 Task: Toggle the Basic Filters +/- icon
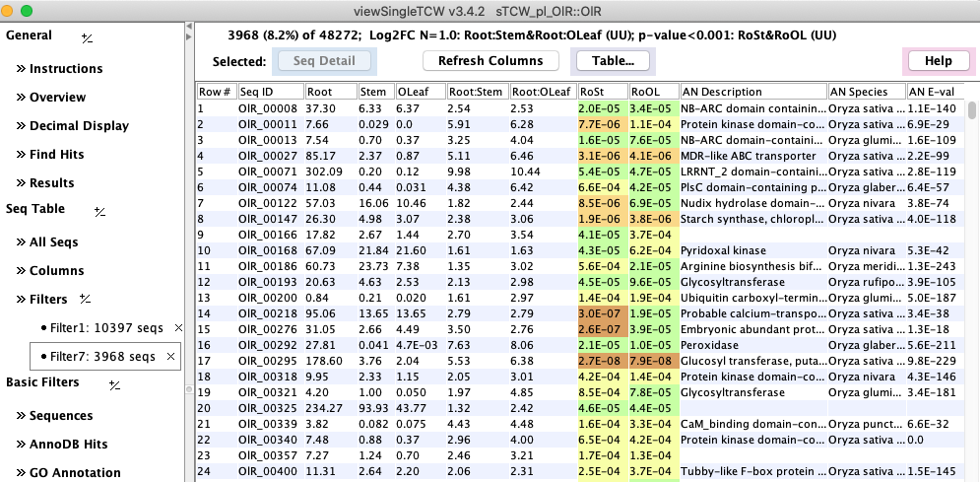pyautogui.click(x=114, y=383)
